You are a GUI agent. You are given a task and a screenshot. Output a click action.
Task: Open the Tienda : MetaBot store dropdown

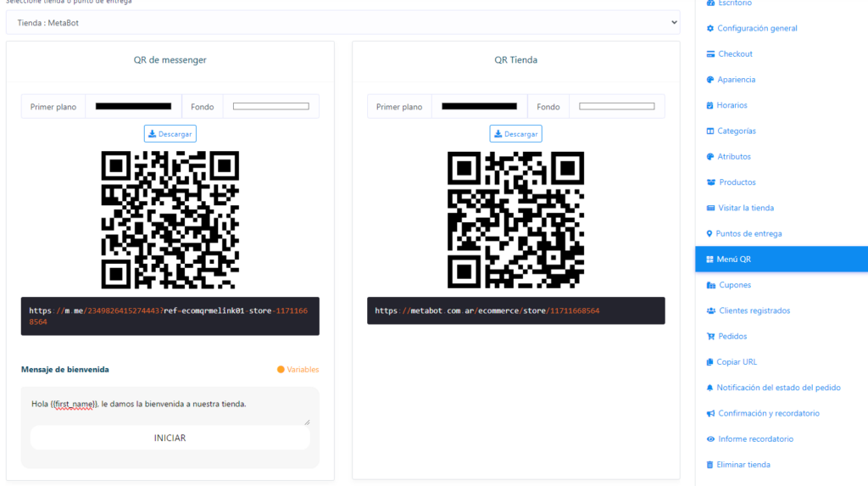(342, 23)
